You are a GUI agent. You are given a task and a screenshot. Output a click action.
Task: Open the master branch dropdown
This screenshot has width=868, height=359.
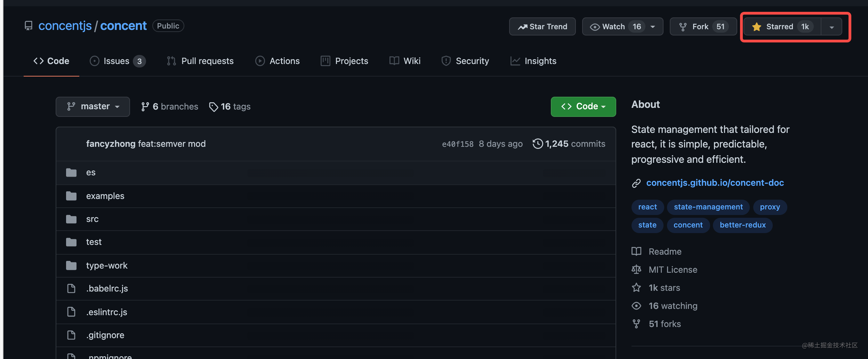pyautogui.click(x=93, y=106)
